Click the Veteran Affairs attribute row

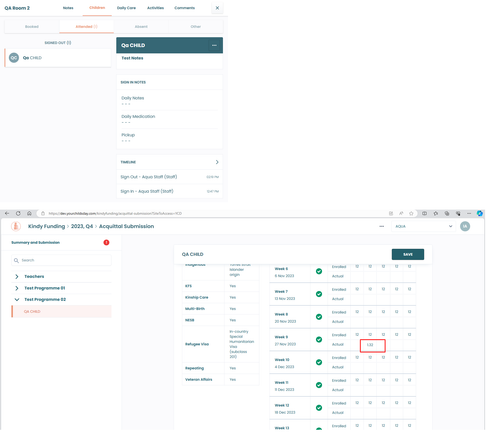(221, 379)
